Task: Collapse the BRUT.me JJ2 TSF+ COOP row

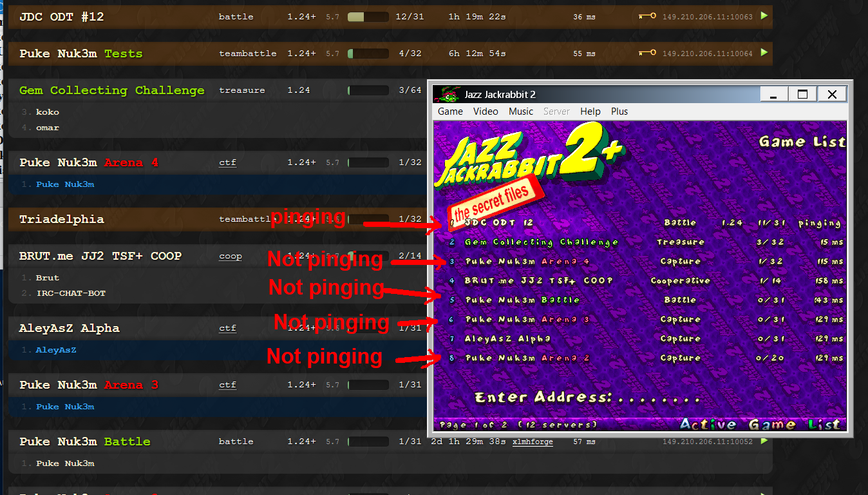Action: tap(100, 256)
